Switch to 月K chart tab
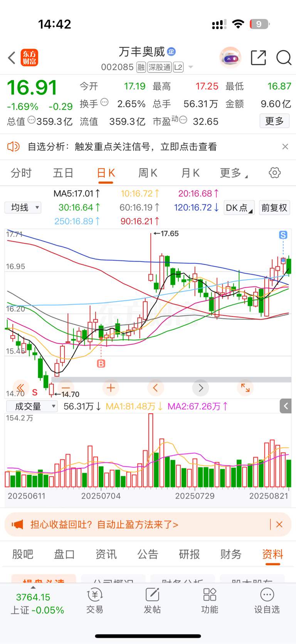The image size is (296, 644). pyautogui.click(x=190, y=173)
